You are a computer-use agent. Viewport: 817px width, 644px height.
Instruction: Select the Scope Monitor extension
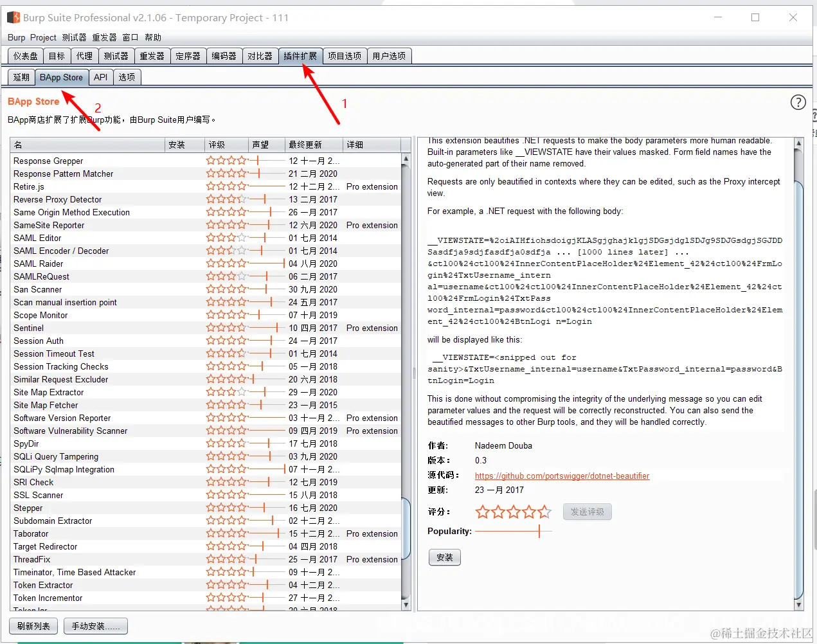pyautogui.click(x=206, y=315)
